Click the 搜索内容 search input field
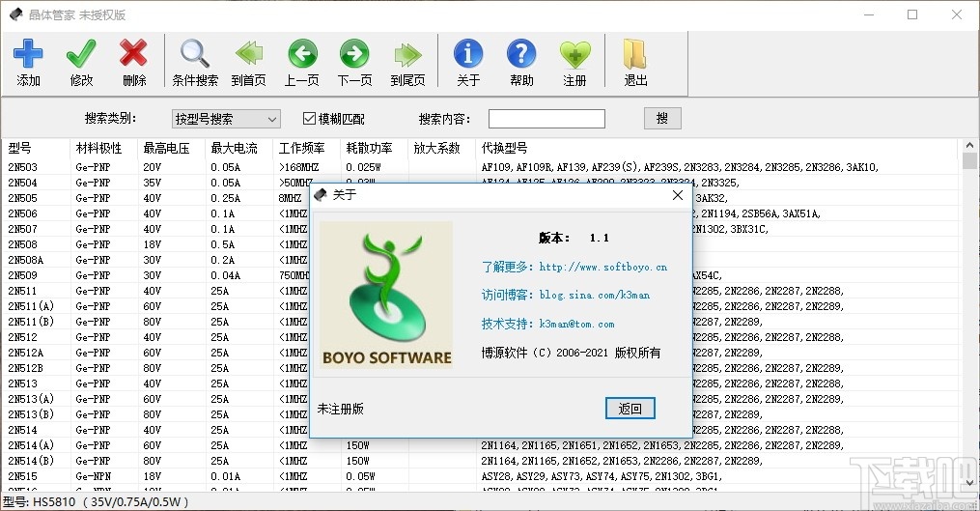Screen dimensions: 980x511 click(x=546, y=119)
